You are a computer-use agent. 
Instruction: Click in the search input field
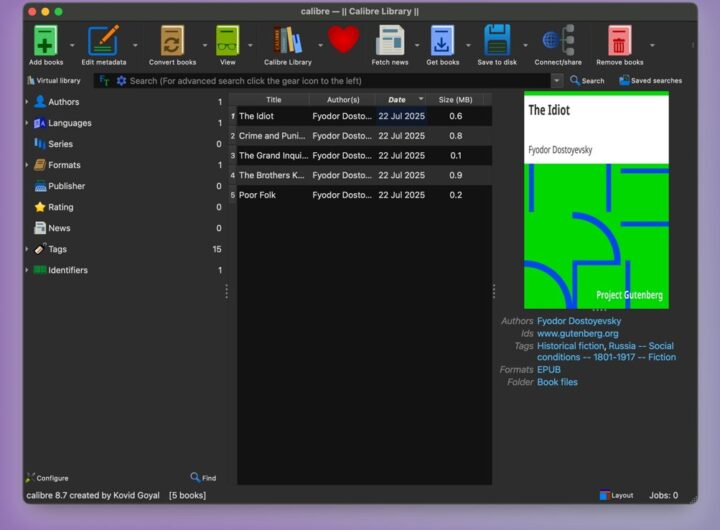tap(339, 81)
